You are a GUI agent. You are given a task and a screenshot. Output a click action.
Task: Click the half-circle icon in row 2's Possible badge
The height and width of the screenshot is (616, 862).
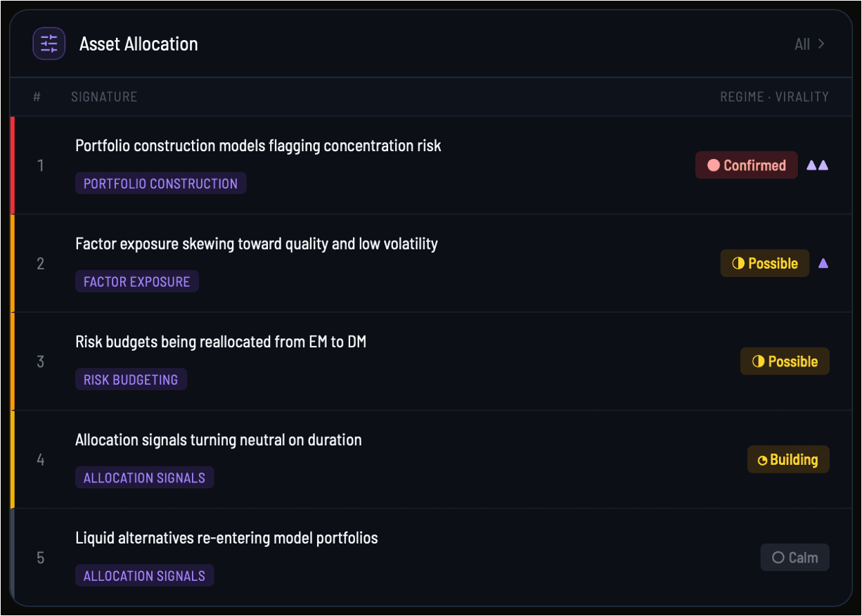[738, 264]
